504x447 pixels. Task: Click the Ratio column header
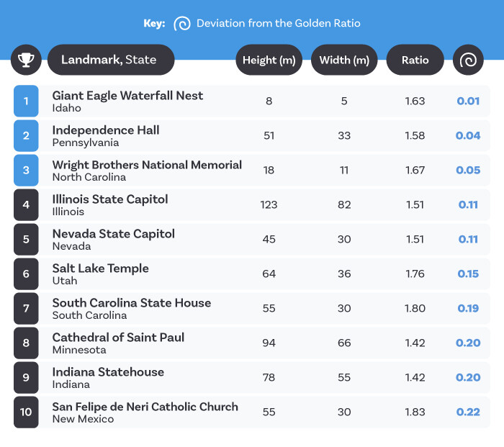415,60
